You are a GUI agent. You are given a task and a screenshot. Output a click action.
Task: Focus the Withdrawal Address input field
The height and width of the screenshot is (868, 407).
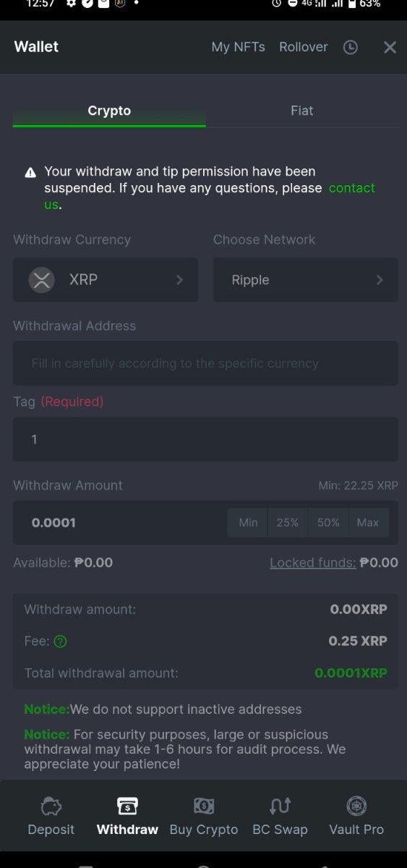[x=205, y=363]
